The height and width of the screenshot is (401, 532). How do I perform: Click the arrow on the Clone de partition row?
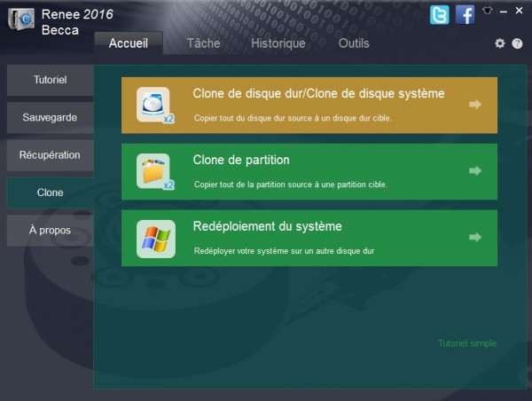(475, 170)
